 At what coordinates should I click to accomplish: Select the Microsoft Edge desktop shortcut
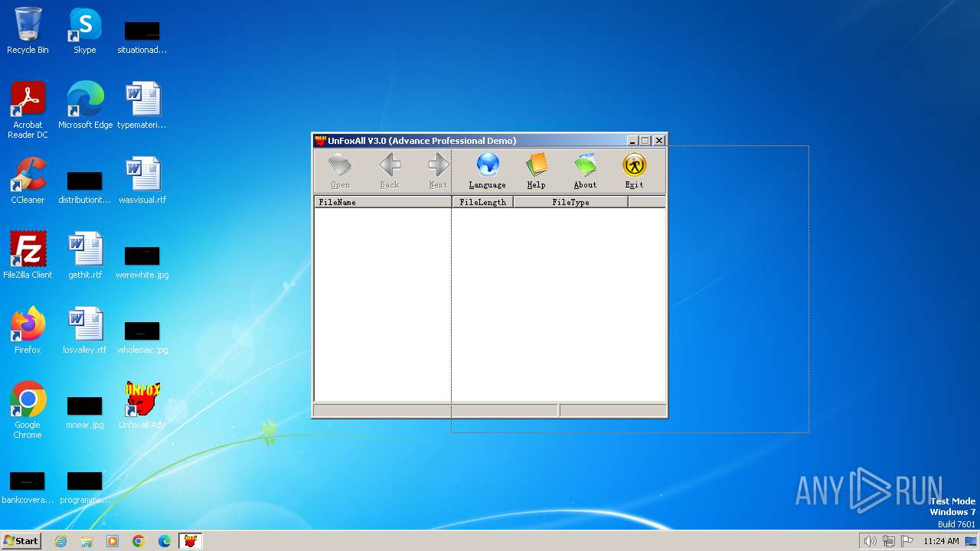coord(85,106)
